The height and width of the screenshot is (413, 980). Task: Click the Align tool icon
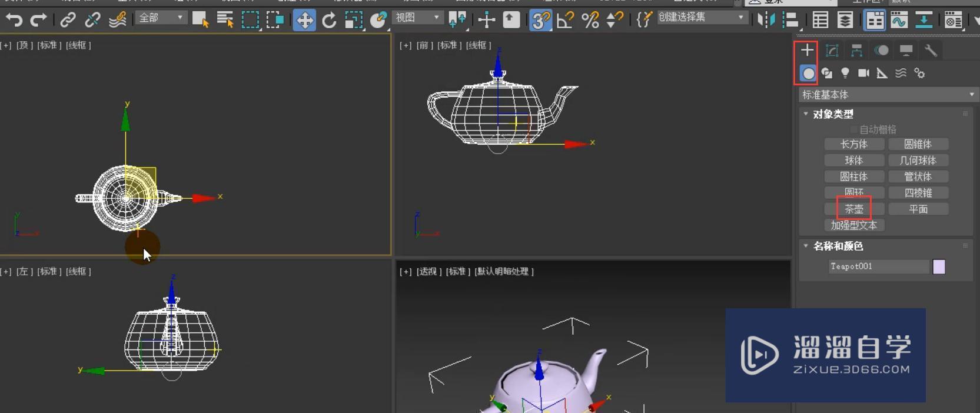pyautogui.click(x=791, y=20)
